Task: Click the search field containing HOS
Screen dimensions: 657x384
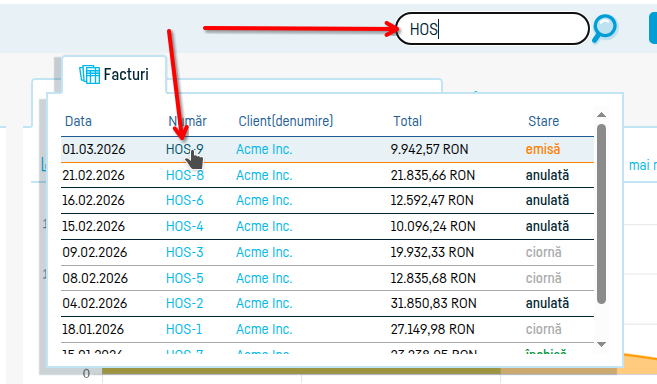Action: point(492,29)
